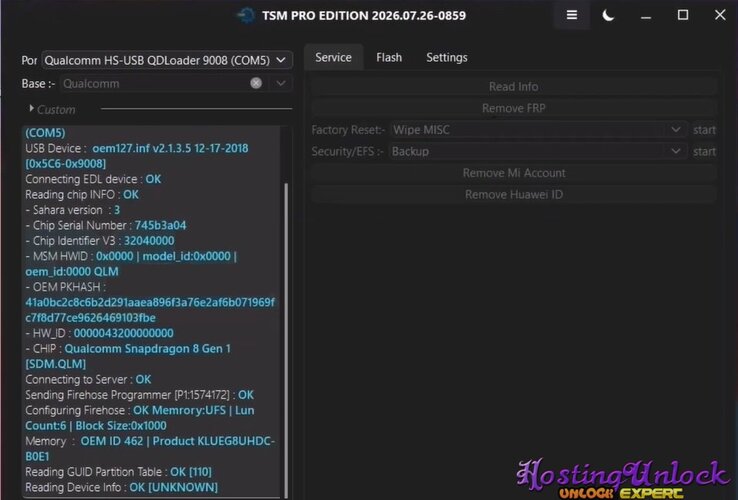Click 'Sending Firehose Programmer' log line

pyautogui.click(x=139, y=395)
